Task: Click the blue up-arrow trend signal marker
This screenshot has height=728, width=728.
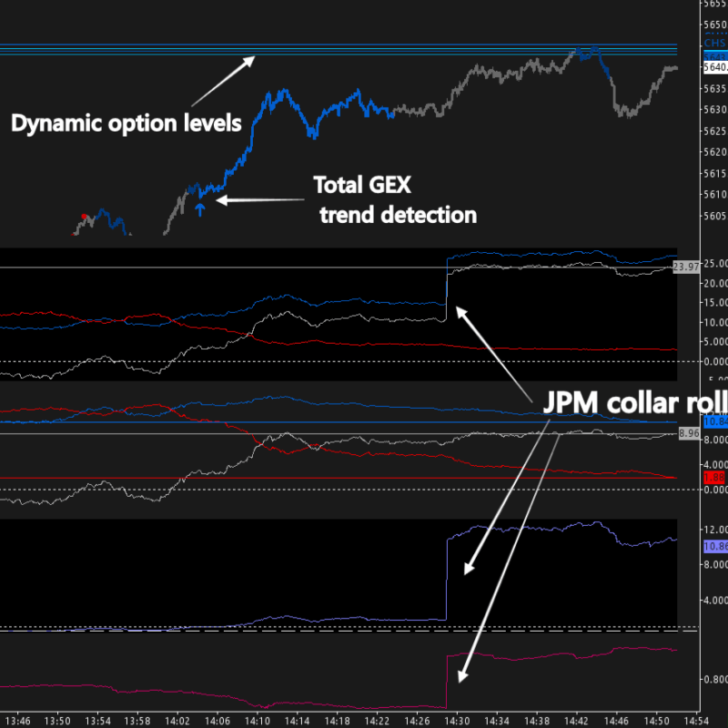Action: 200,209
